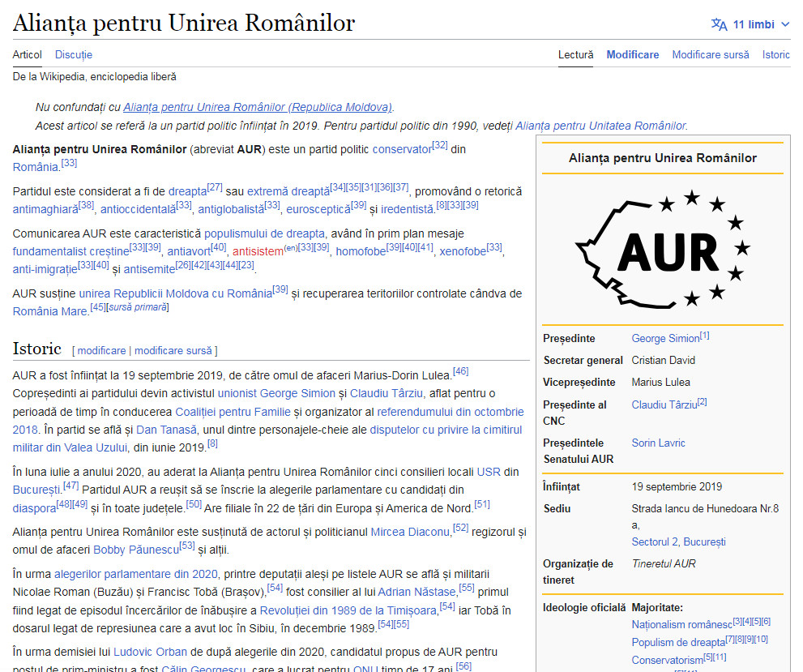Screen dimensions: 803x672
Task: Click modificare sursă beside Istoric heading
Action: pos(173,351)
